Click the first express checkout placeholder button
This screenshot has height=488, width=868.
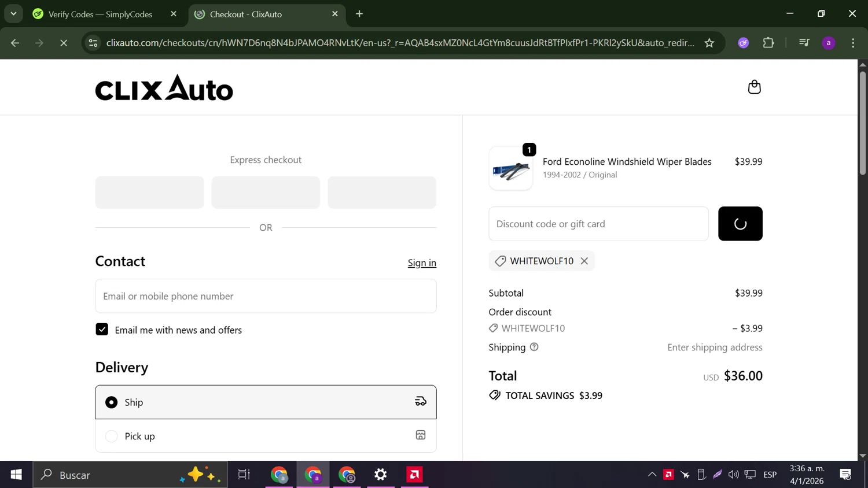click(x=149, y=193)
